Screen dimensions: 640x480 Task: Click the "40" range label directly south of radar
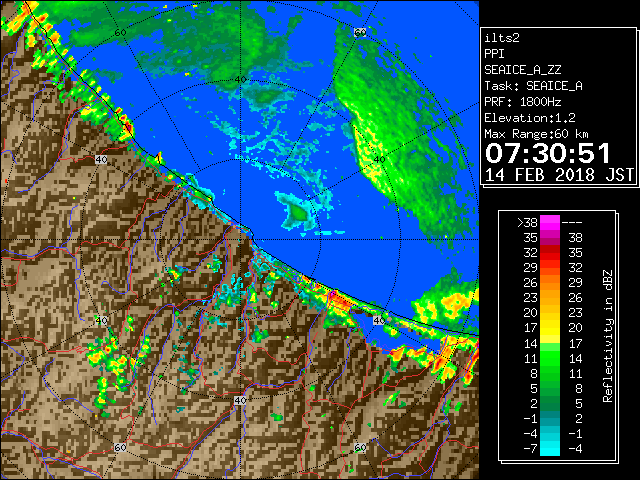(x=240, y=400)
